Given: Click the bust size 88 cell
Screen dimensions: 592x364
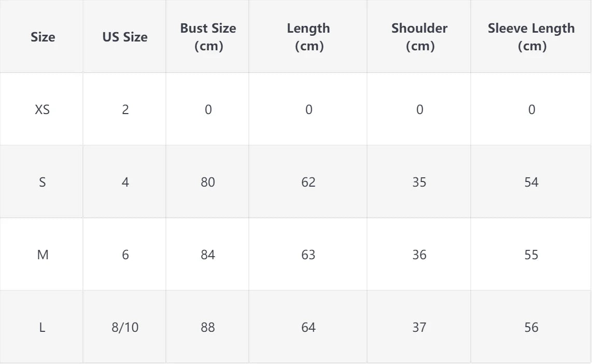Looking at the screenshot, I should coord(208,327).
